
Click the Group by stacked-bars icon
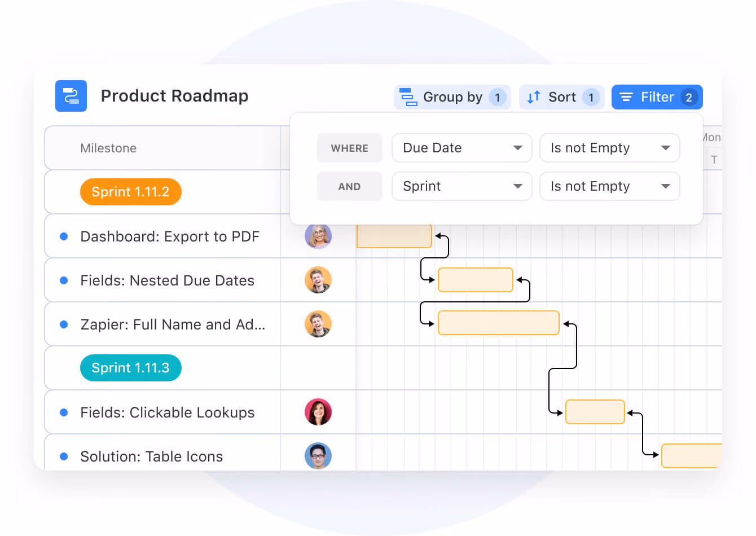tap(408, 97)
